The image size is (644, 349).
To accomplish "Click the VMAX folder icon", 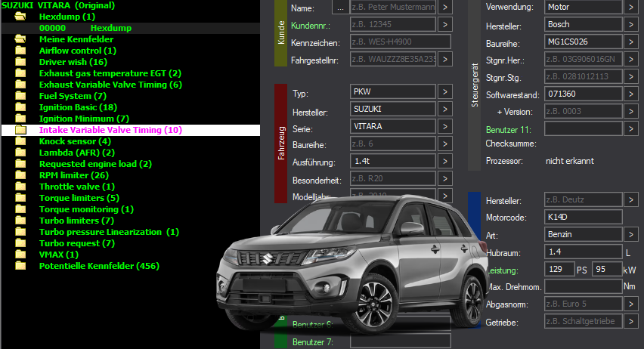I will 20,255.
